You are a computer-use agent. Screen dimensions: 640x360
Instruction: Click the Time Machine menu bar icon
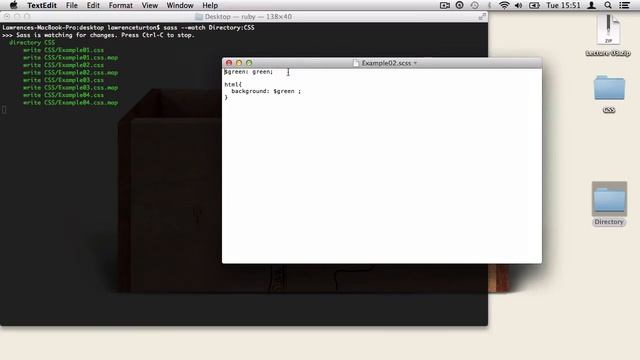click(474, 5)
